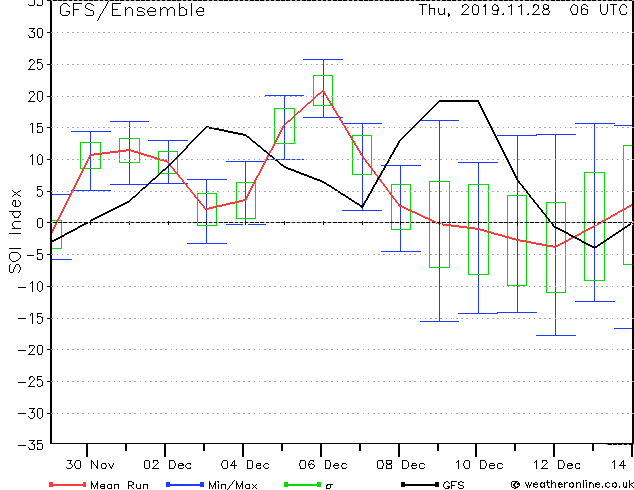The height and width of the screenshot is (490, 634).
Task: Click the red Mean Run legend line
Action: click(x=68, y=484)
